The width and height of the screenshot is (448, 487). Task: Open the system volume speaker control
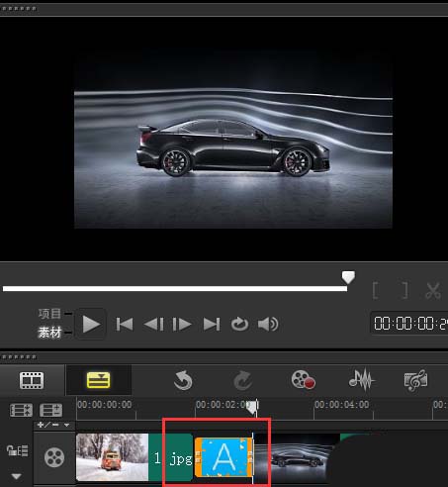[x=268, y=324]
